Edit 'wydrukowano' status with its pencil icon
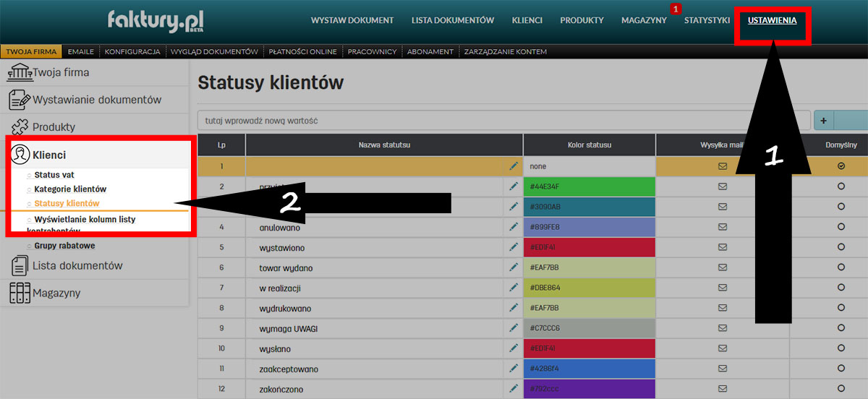 click(514, 308)
